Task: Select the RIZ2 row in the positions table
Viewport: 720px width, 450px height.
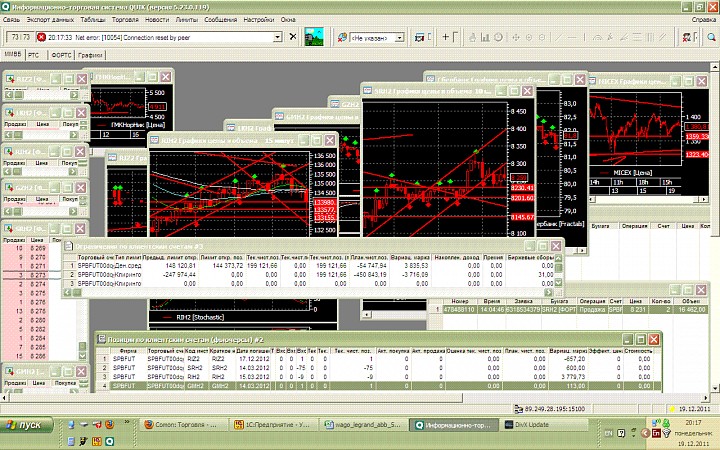Action: pos(378,359)
